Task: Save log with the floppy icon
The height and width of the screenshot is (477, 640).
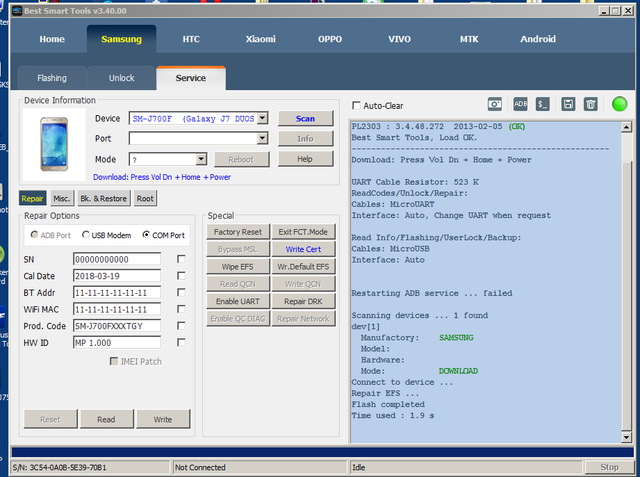Action: point(568,104)
